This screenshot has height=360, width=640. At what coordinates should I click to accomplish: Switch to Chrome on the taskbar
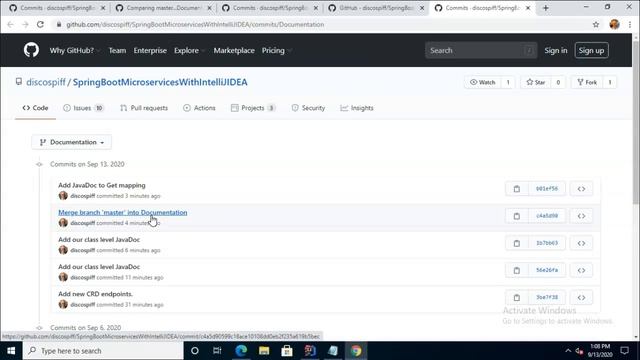click(x=356, y=351)
